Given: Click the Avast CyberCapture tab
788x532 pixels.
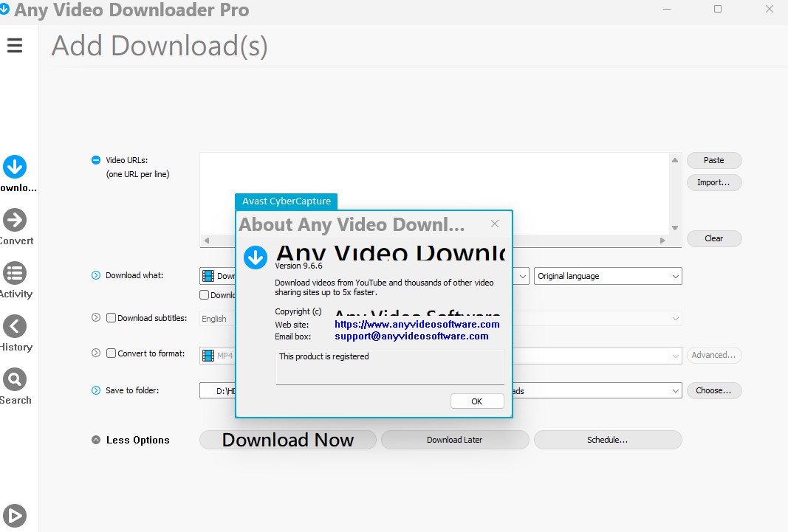Looking at the screenshot, I should click(x=287, y=201).
